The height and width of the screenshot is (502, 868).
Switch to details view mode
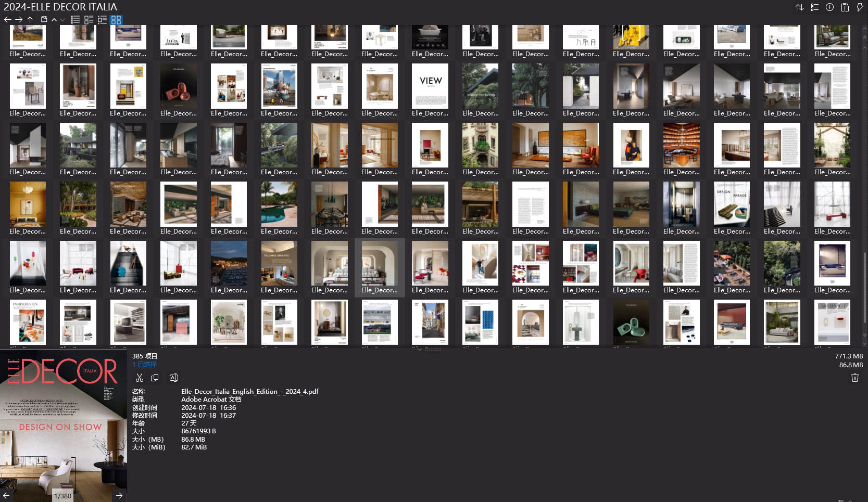[87, 19]
